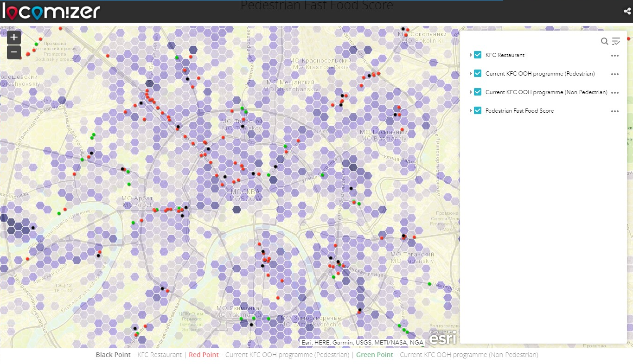Open the share icon in header

point(627,12)
